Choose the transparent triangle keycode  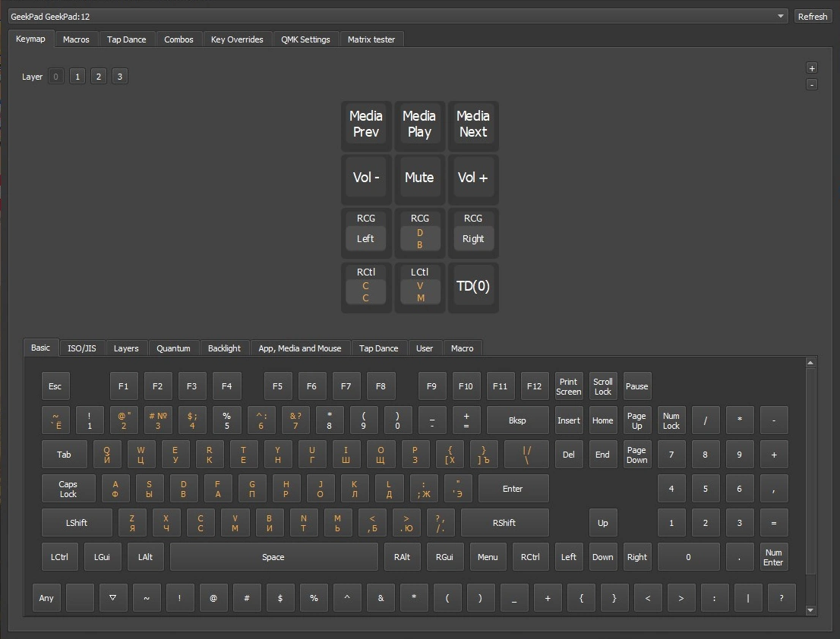point(113,598)
